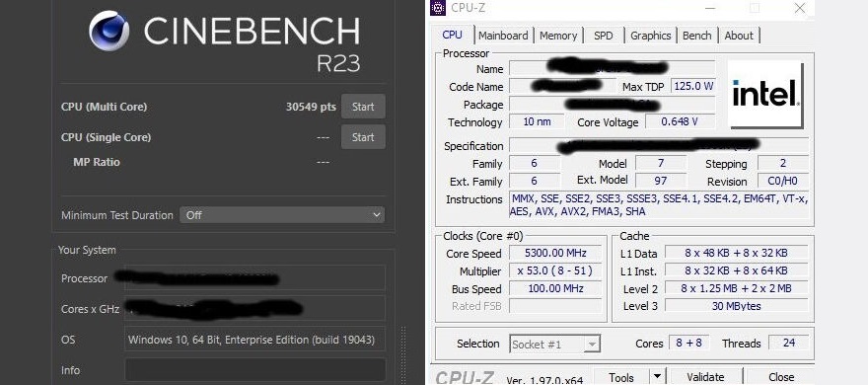Click the Close button at bottom
The image size is (868, 385).
point(781,377)
